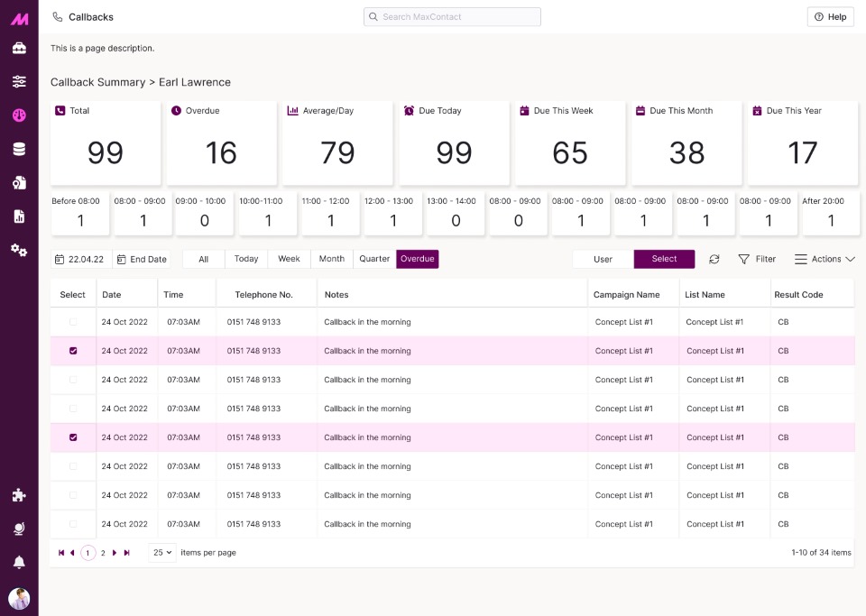Open the user avatar profile picture
Image resolution: width=866 pixels, height=616 pixels.
tap(19, 598)
